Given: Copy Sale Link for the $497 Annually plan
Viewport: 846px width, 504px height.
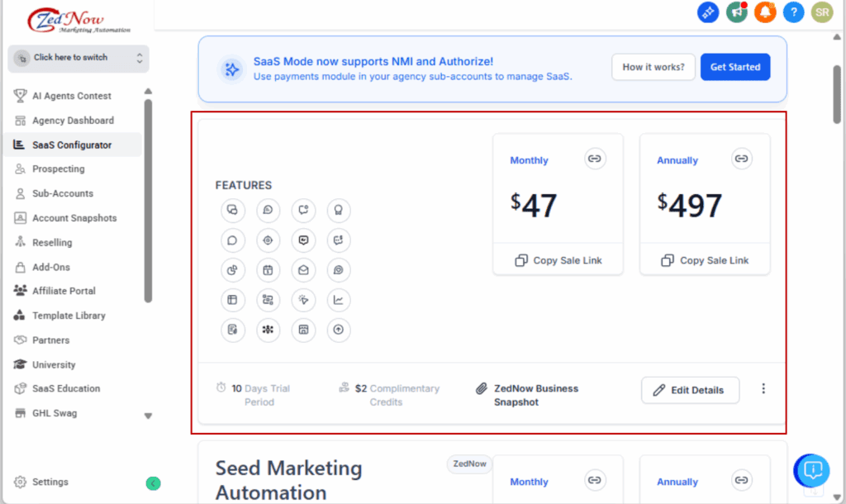Looking at the screenshot, I should click(x=705, y=260).
